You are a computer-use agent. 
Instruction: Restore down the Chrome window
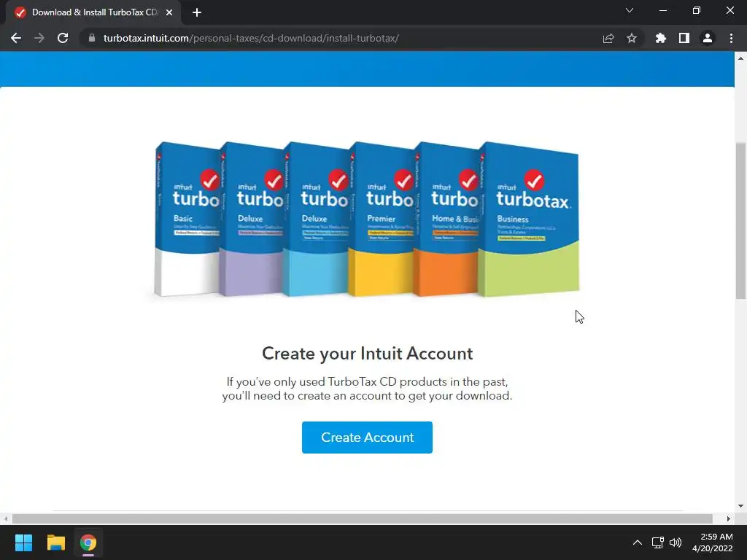click(x=697, y=10)
